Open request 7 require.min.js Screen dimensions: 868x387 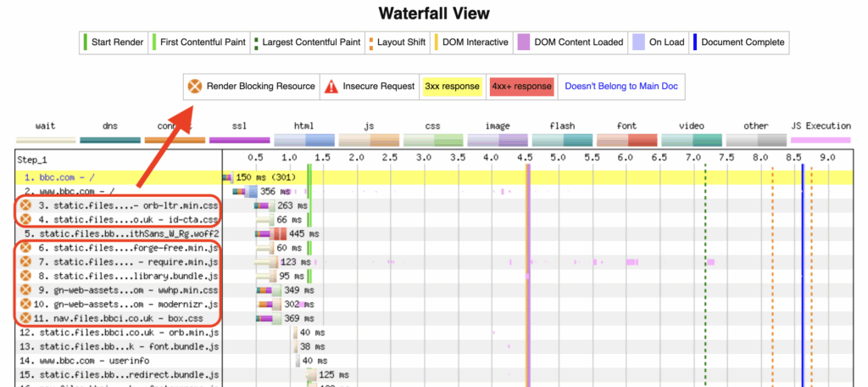(x=128, y=261)
